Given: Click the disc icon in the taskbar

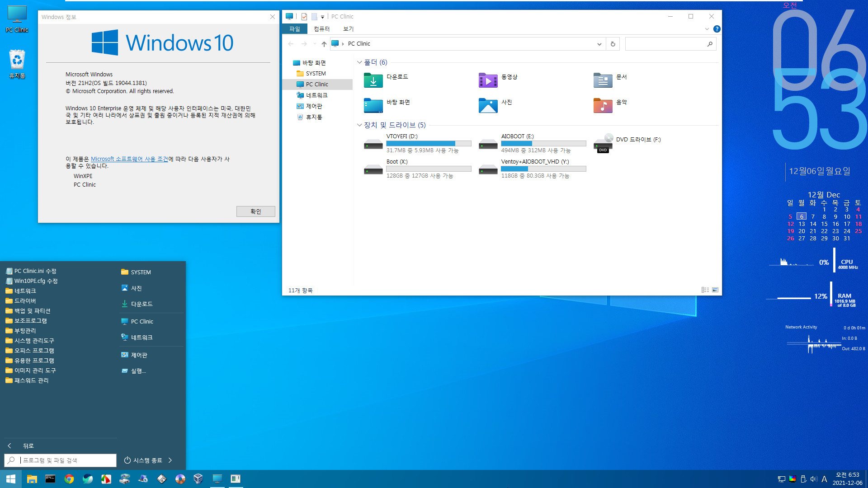Looking at the screenshot, I should coord(180,479).
